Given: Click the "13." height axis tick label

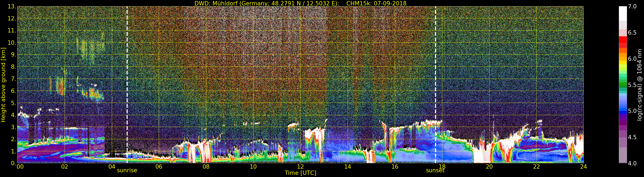Looking at the screenshot, I should 12,6.
